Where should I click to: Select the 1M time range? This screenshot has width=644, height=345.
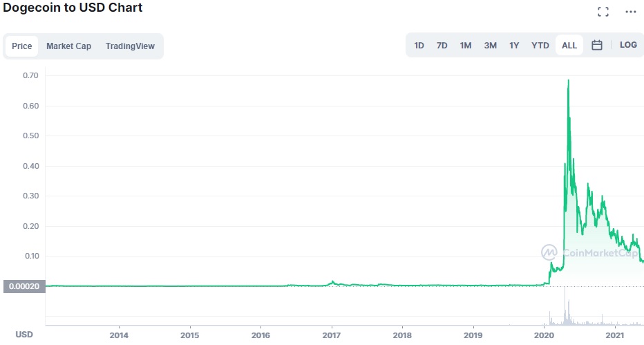point(465,46)
